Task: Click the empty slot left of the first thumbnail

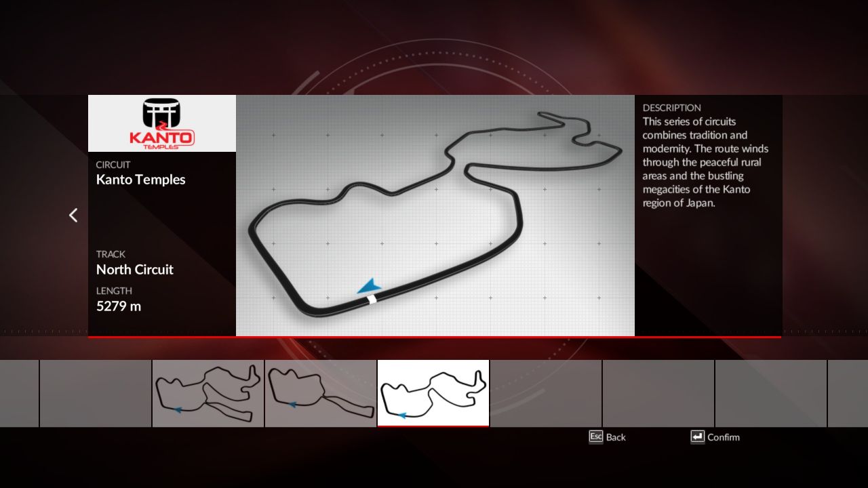Action: click(x=96, y=393)
